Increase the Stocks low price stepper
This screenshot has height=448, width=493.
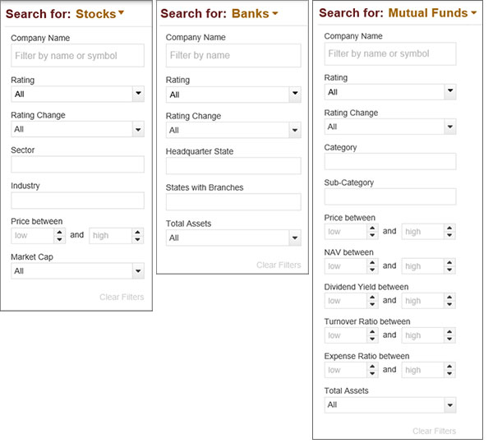[59, 232]
